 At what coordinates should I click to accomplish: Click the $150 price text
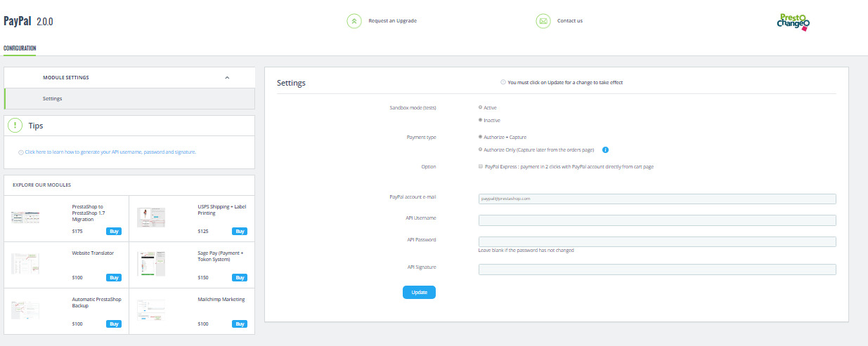click(x=203, y=277)
